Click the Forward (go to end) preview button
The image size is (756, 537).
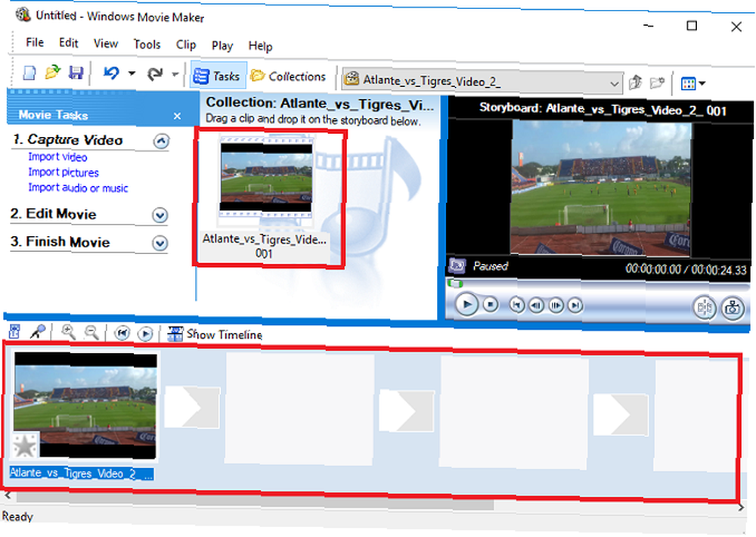coord(575,306)
